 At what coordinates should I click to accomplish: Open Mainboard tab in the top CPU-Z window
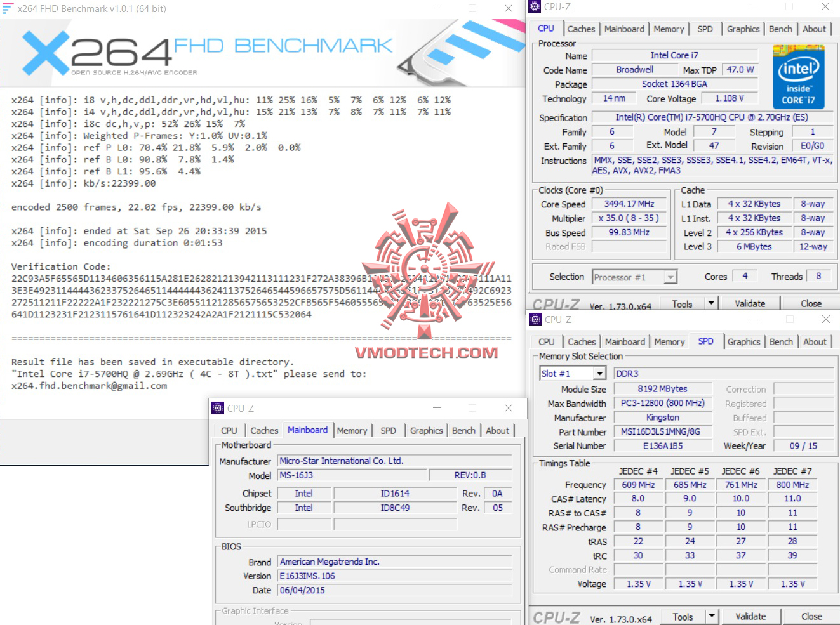pyautogui.click(x=624, y=29)
